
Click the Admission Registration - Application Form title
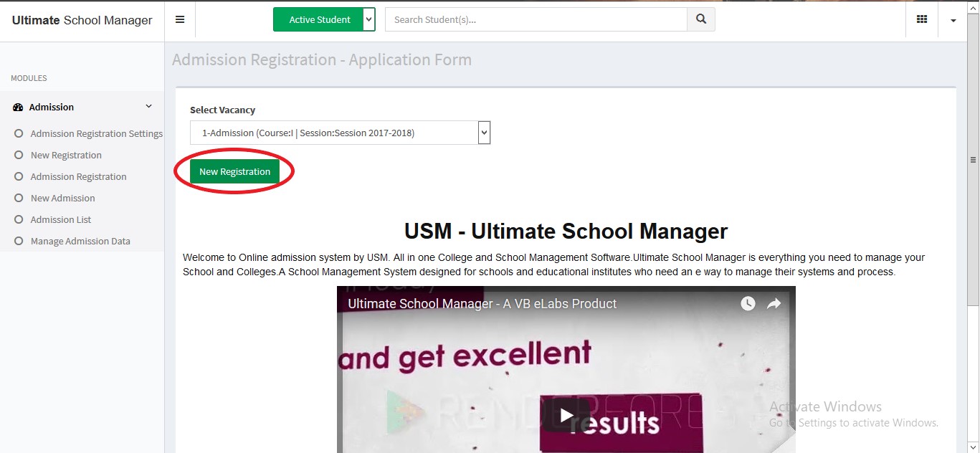click(x=322, y=59)
